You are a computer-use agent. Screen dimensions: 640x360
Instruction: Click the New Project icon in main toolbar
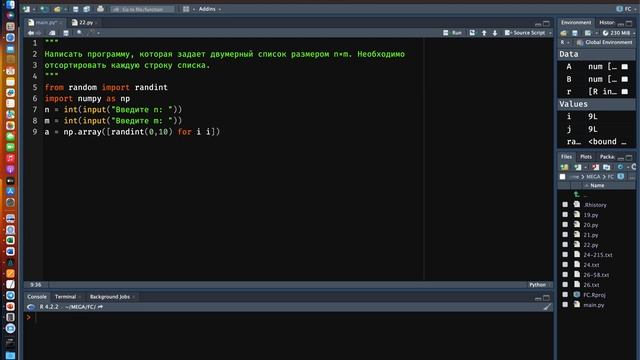click(x=44, y=9)
